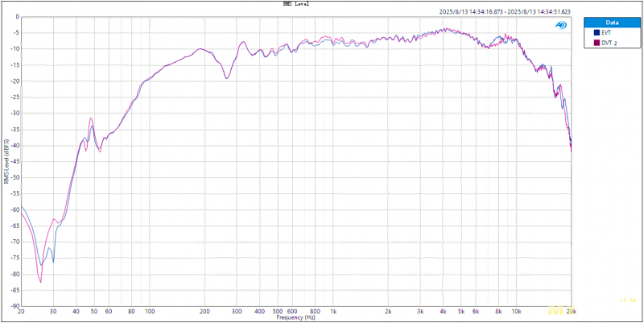Click the 200 tick on frequency axis
644x323 pixels.
coord(204,311)
